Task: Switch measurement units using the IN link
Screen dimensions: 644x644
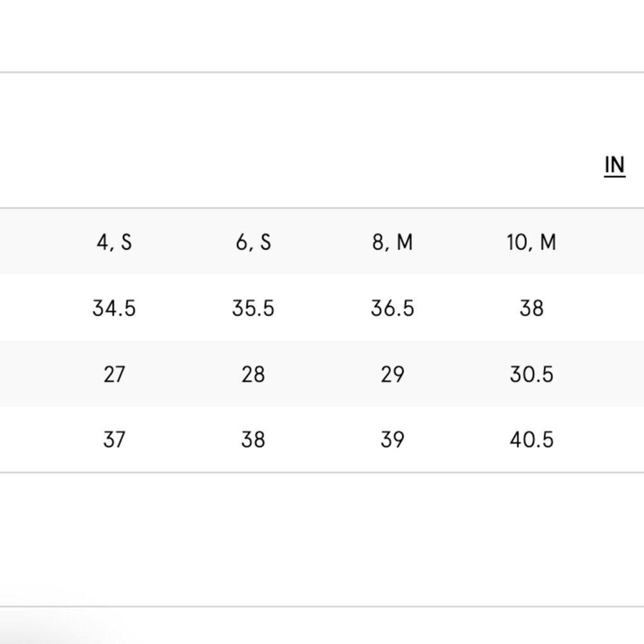Action: click(615, 166)
